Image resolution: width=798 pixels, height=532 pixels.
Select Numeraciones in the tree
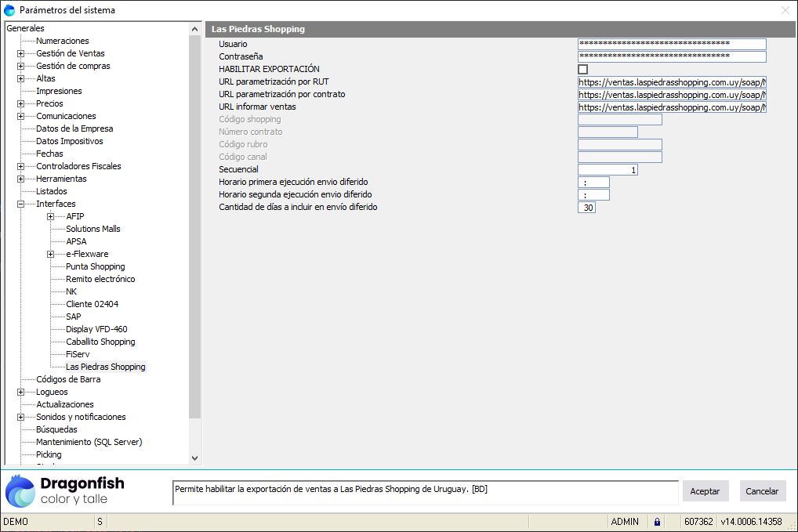pos(62,41)
